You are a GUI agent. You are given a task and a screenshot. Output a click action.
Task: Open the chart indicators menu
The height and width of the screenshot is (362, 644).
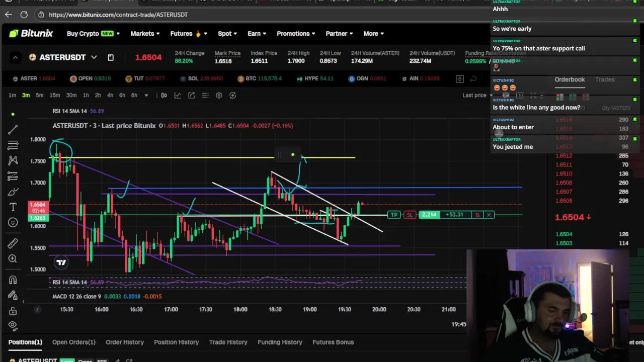pos(178,95)
